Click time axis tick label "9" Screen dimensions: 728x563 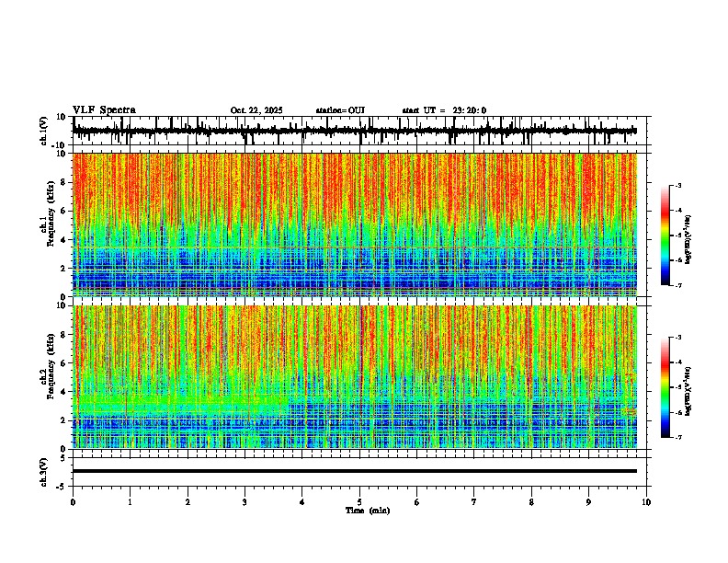click(x=588, y=502)
